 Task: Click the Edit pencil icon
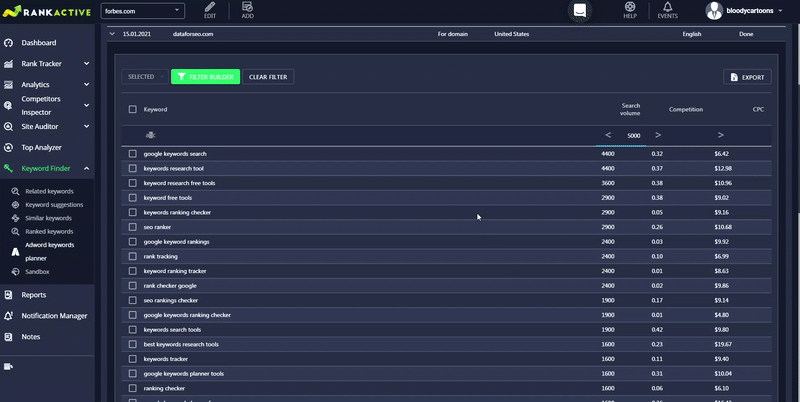point(210,7)
